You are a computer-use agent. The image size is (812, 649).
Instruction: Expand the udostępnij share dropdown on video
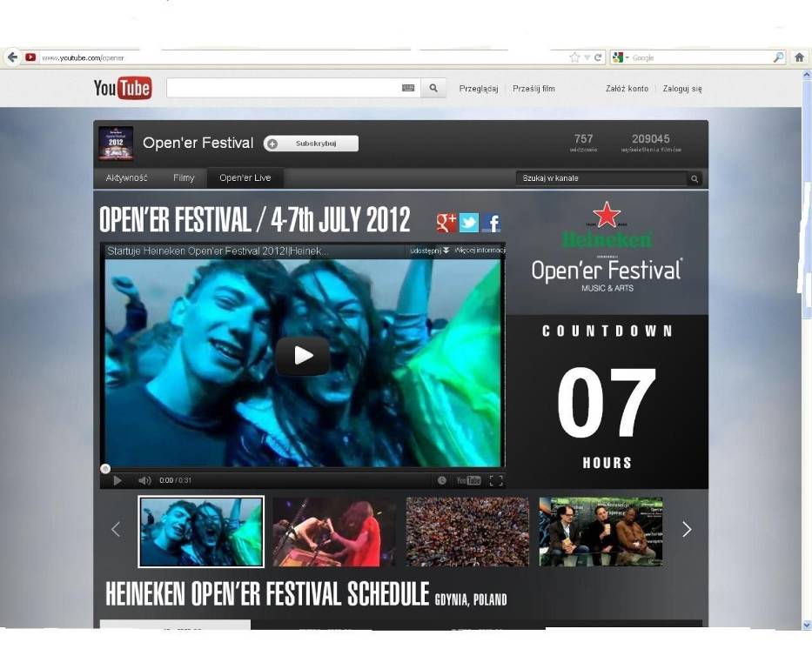point(429,251)
